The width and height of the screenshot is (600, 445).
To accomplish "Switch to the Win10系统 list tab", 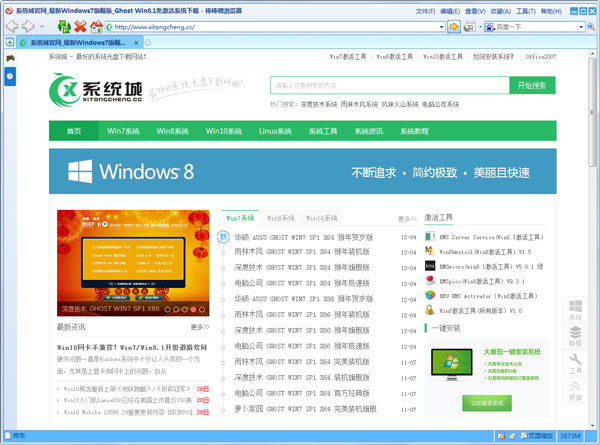I will click(321, 218).
